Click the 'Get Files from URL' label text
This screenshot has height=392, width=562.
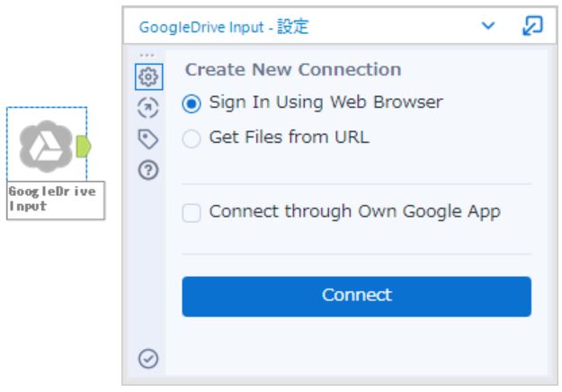tap(289, 138)
